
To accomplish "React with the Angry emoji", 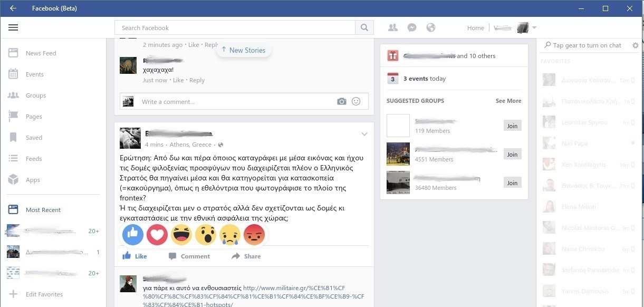I will pos(254,235).
